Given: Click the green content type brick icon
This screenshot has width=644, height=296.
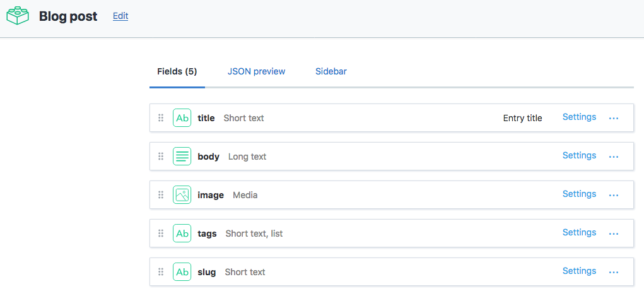Looking at the screenshot, I should [18, 15].
